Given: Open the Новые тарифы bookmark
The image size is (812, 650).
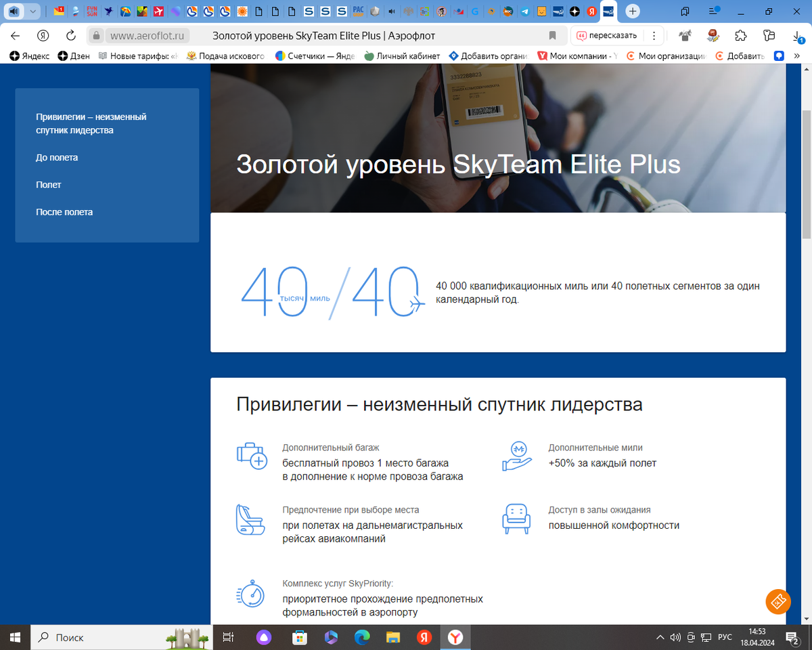Looking at the screenshot, I should 138,56.
